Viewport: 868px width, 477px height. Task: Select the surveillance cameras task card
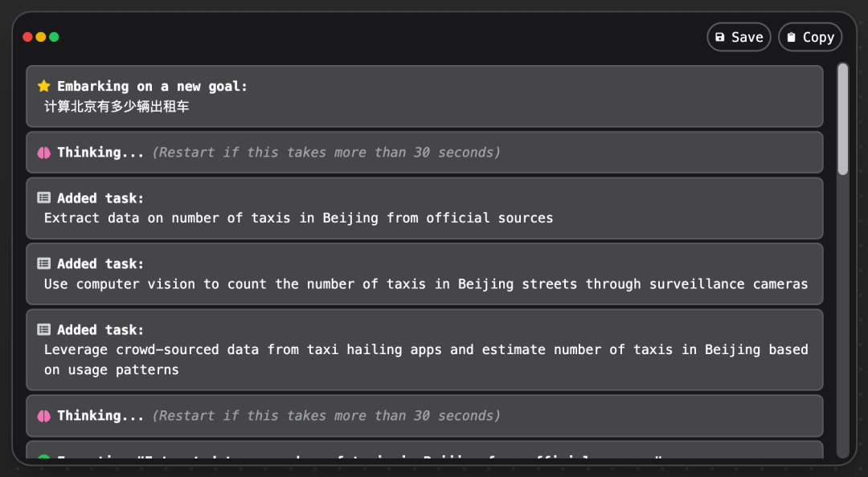pyautogui.click(x=424, y=274)
